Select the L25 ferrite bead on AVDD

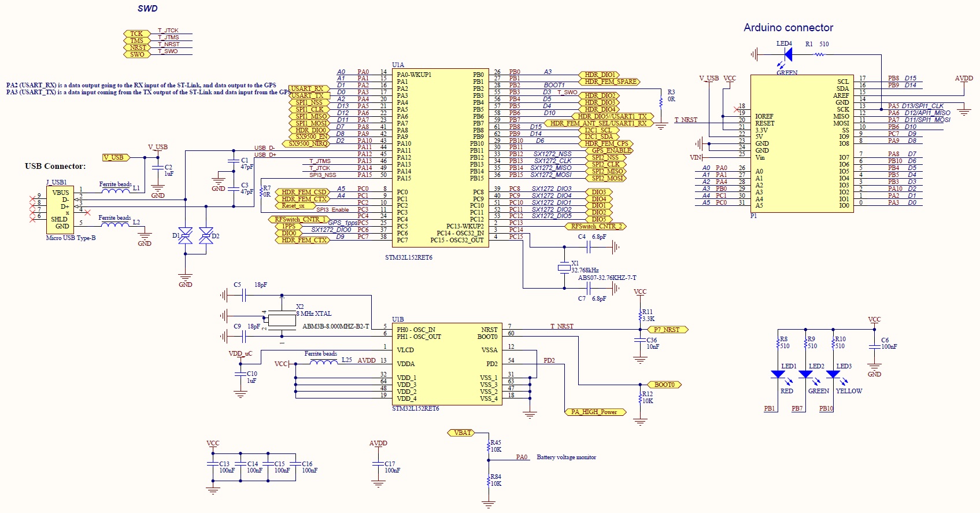tap(324, 363)
